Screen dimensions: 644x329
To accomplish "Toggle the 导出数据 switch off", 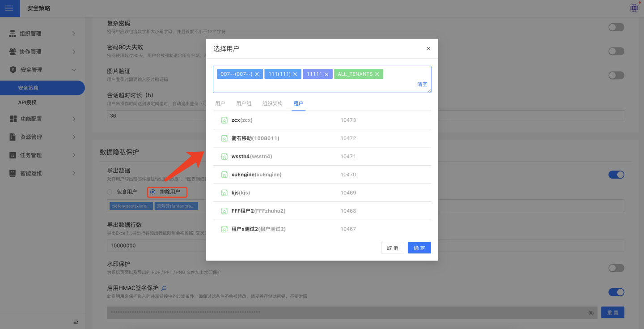I will (x=616, y=175).
